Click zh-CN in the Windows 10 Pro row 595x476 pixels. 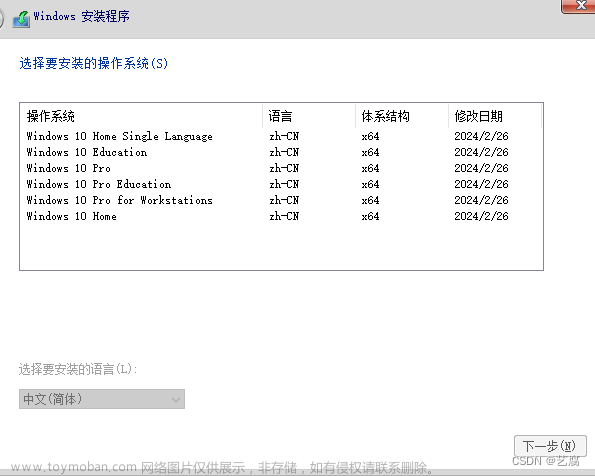point(284,168)
